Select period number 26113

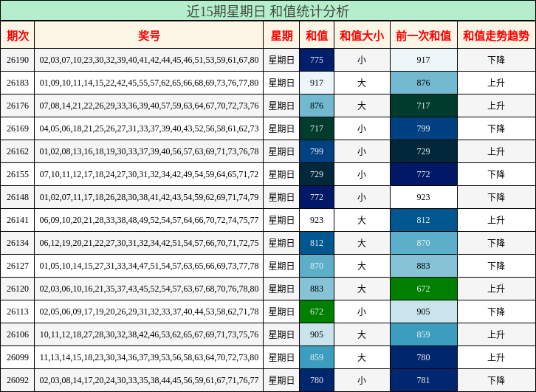(x=18, y=312)
